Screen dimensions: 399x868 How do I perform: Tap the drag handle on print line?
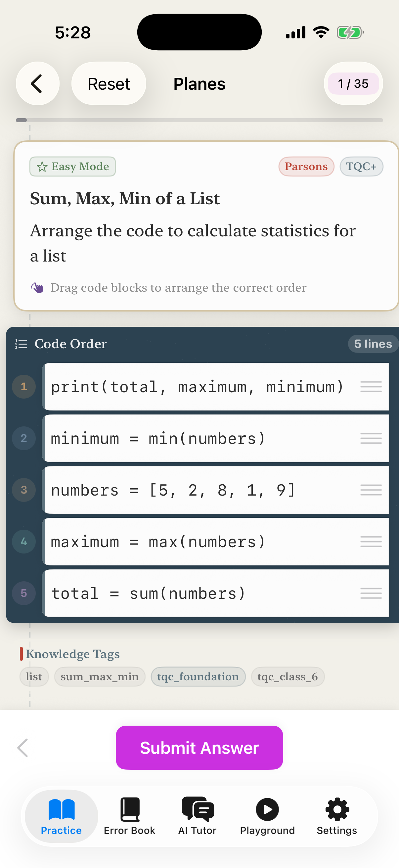click(x=371, y=386)
